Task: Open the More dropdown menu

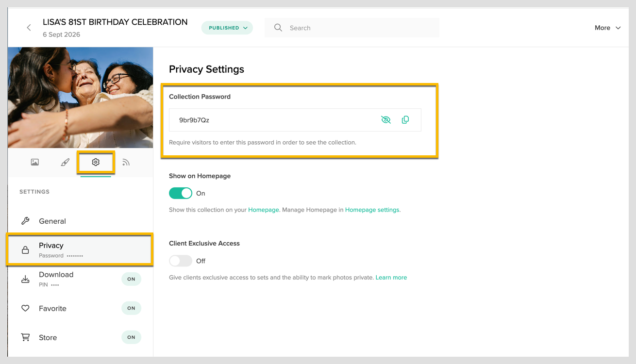Action: click(x=608, y=28)
